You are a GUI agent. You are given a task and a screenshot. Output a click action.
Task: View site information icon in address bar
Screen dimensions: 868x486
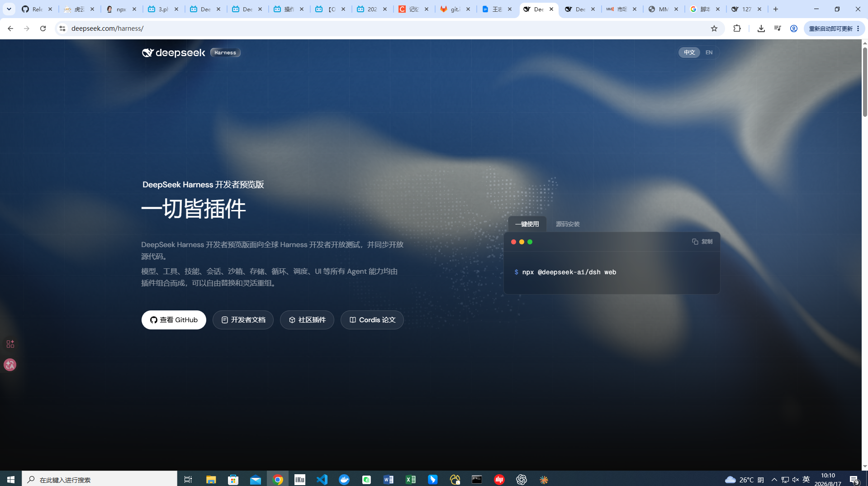tap(62, 29)
